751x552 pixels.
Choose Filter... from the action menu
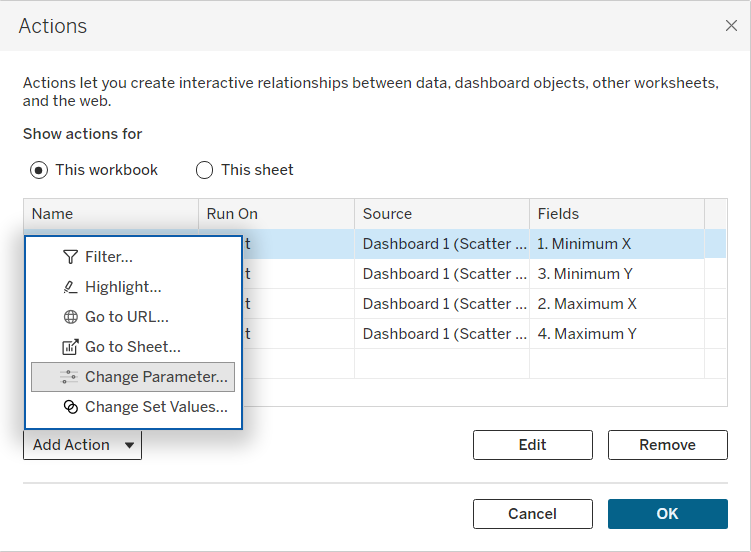109,257
